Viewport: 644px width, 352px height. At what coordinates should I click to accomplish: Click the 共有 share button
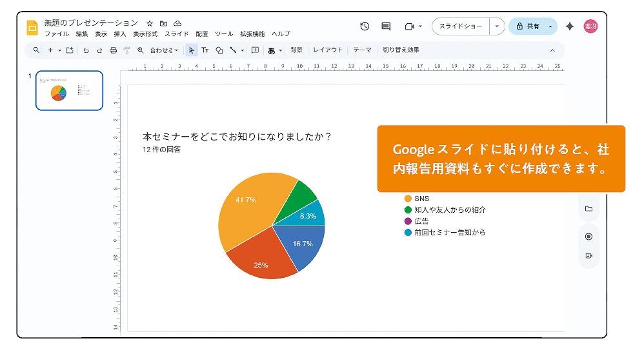[x=527, y=26]
